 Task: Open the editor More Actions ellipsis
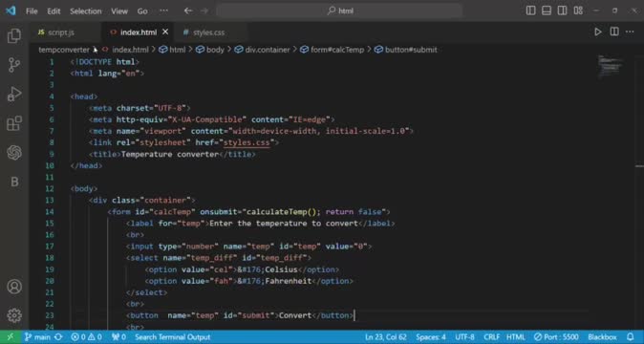630,32
